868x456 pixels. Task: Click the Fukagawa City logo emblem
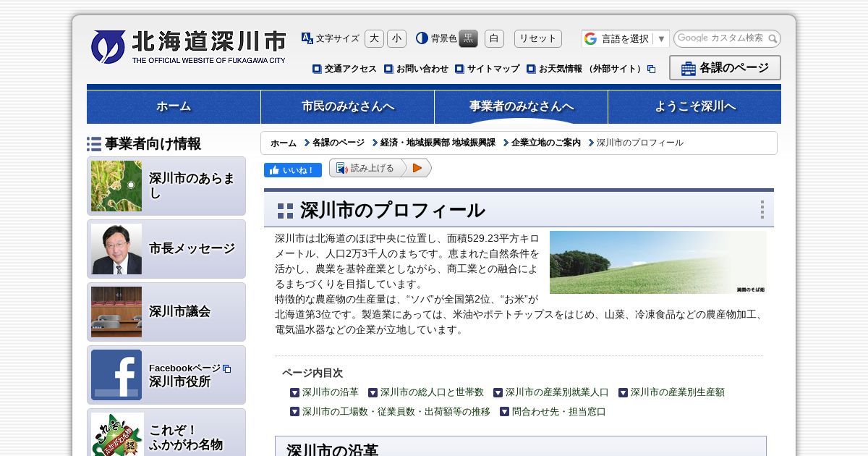coord(108,47)
